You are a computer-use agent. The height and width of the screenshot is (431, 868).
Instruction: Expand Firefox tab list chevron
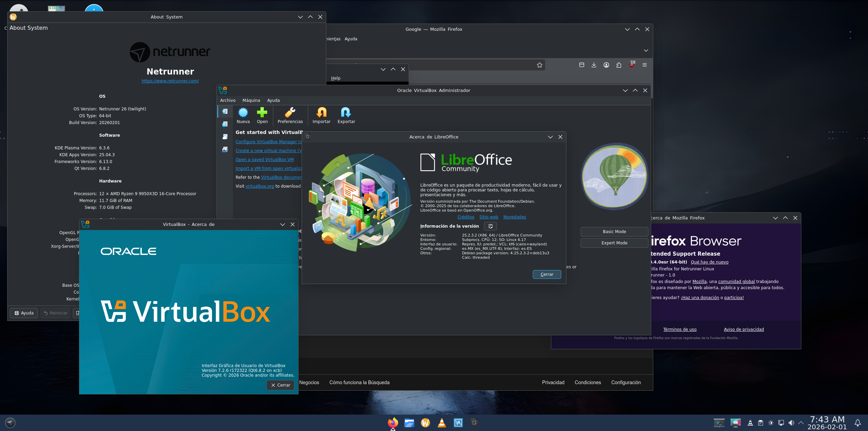646,51
